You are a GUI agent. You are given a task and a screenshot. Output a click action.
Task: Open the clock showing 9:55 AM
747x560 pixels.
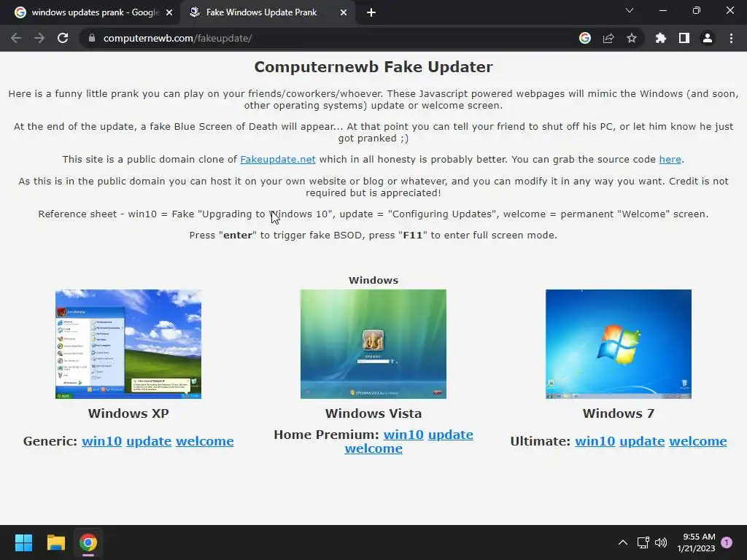click(x=697, y=542)
